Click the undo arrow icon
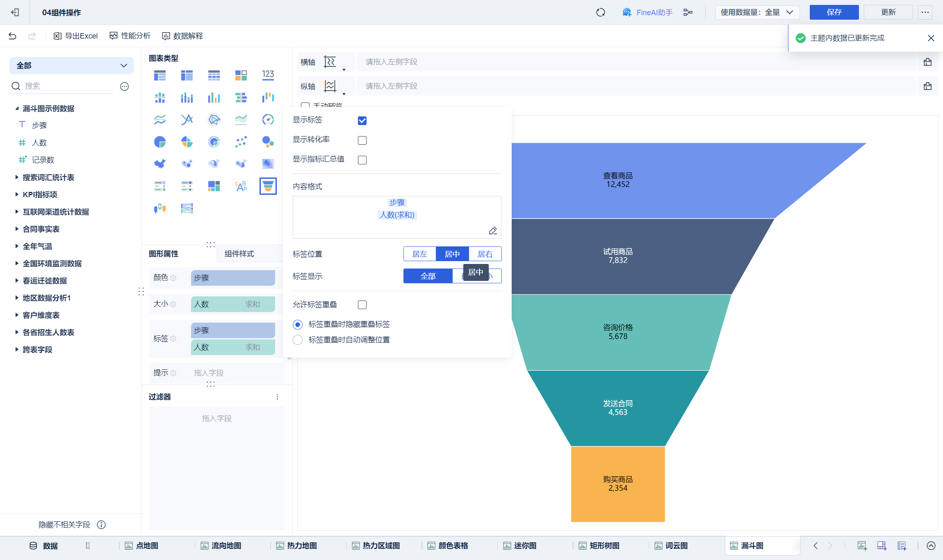 [12, 36]
